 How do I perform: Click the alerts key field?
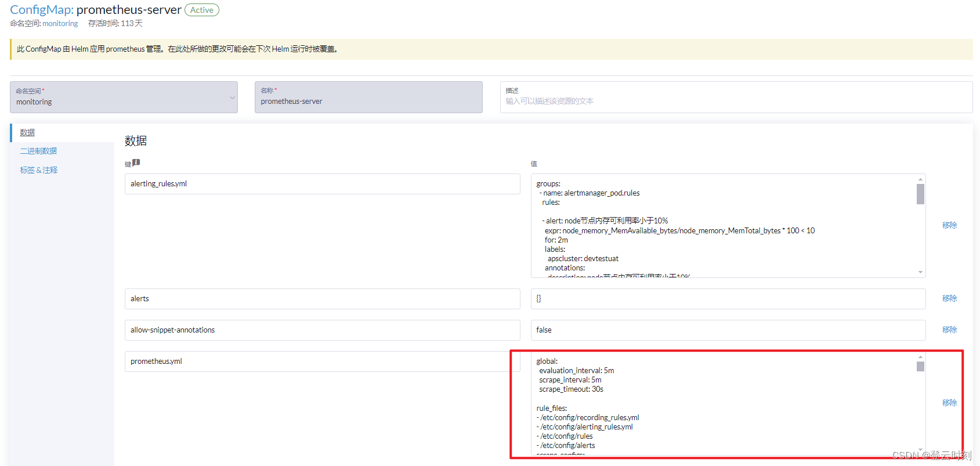322,299
